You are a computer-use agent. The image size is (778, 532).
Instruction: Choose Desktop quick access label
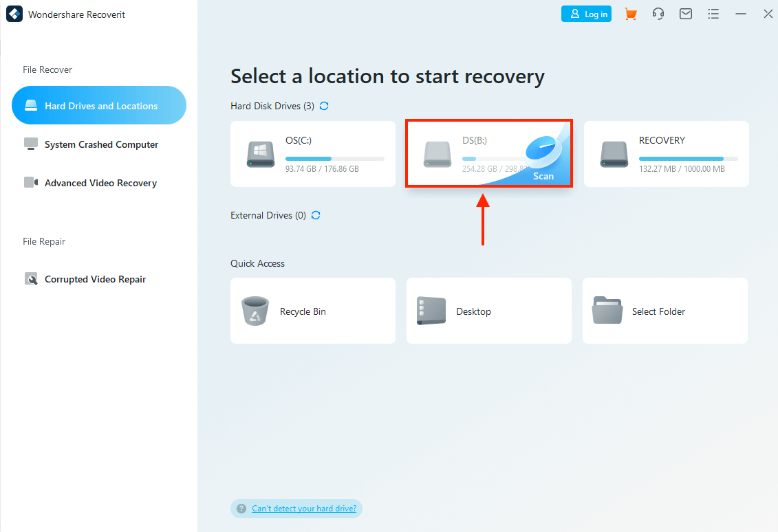(473, 311)
